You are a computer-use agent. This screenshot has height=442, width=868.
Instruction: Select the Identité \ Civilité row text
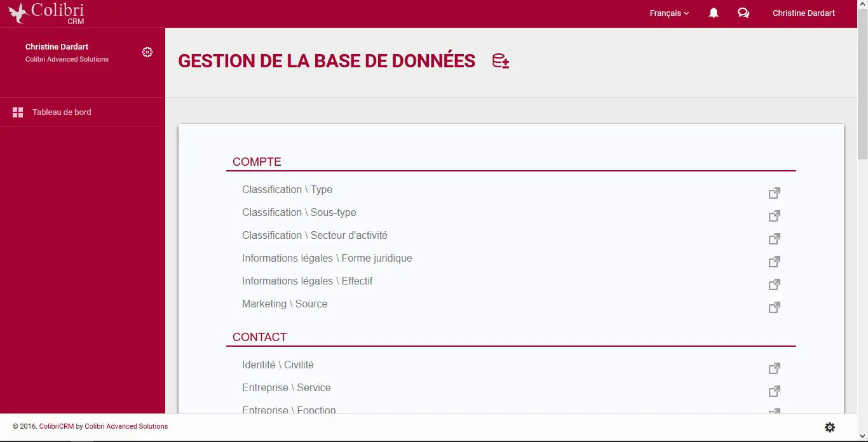coord(278,365)
